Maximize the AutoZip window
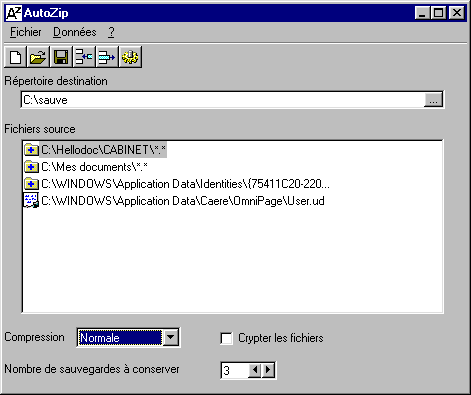The height and width of the screenshot is (395, 471). tap(439, 13)
